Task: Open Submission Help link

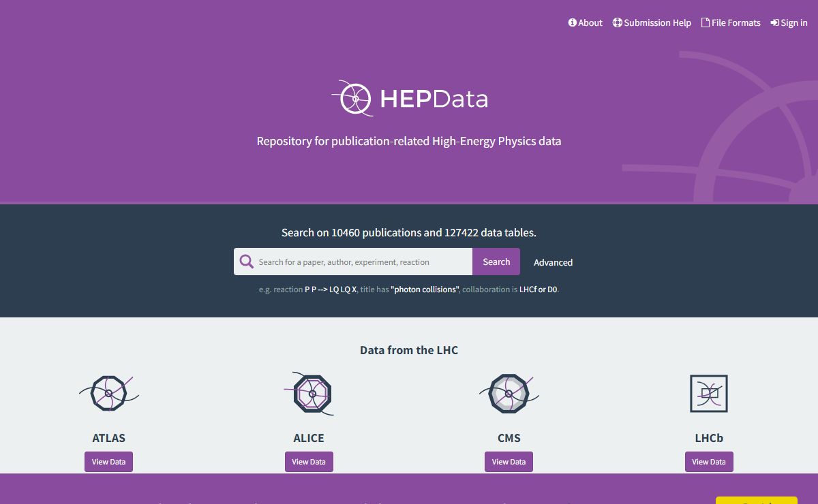Action: click(652, 22)
